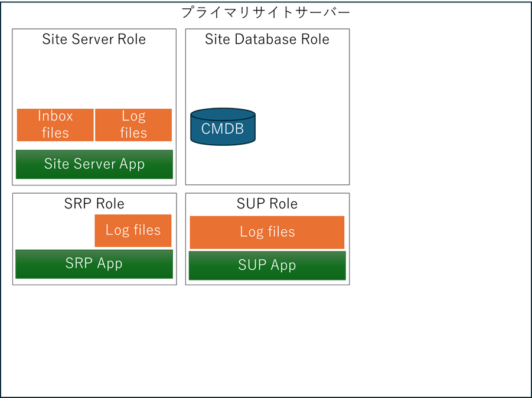Click Log files box in SRP Role
The height and width of the screenshot is (398, 532).
point(133,230)
